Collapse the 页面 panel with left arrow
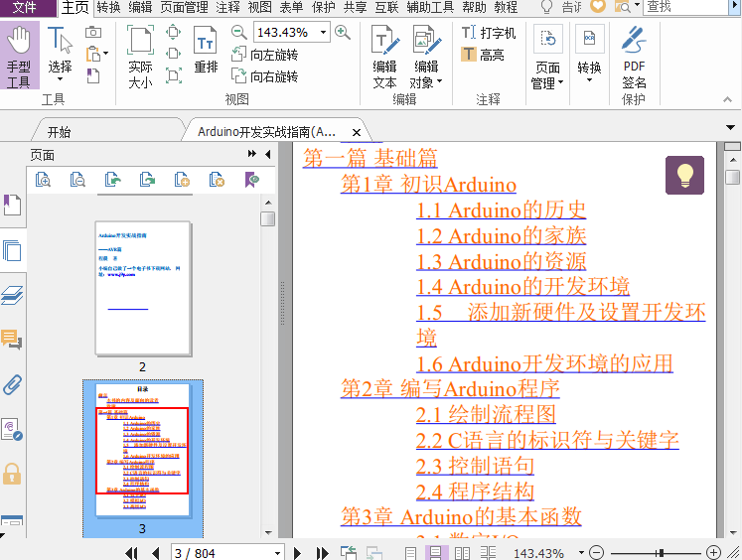The height and width of the screenshot is (560, 742). click(268, 154)
